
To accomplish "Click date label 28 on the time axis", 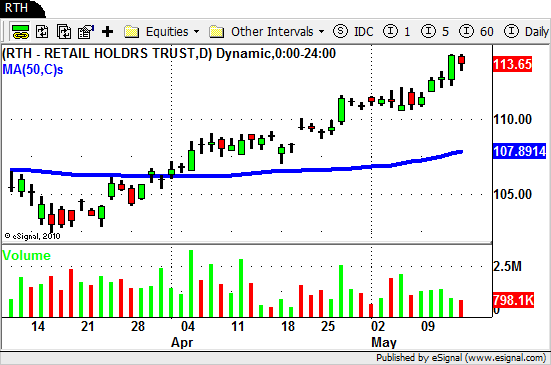I will pyautogui.click(x=137, y=326).
